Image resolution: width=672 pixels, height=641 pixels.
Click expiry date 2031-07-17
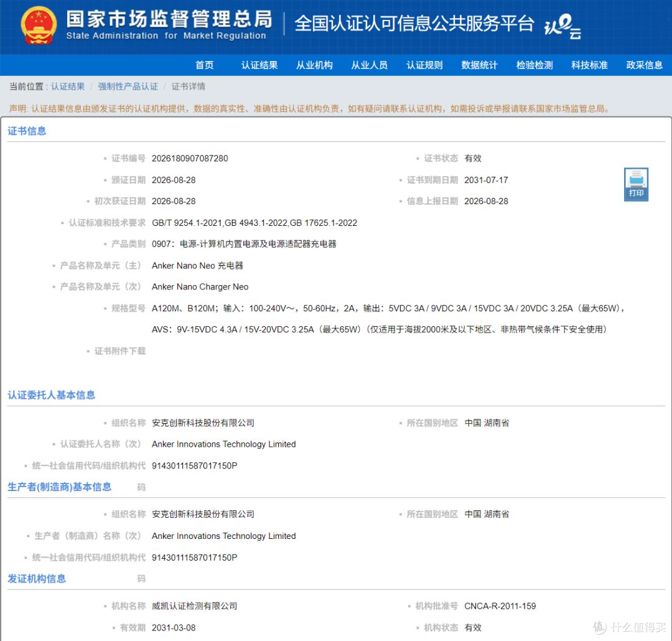(x=486, y=180)
